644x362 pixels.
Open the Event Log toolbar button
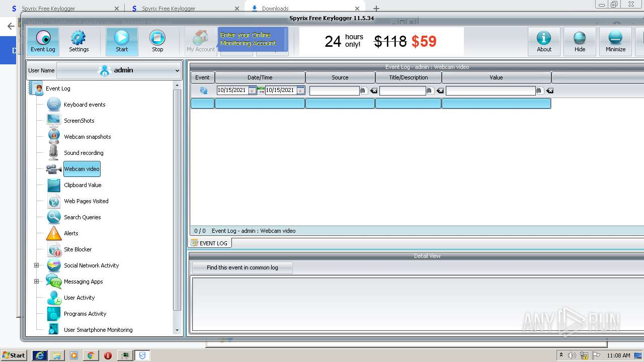click(x=43, y=41)
